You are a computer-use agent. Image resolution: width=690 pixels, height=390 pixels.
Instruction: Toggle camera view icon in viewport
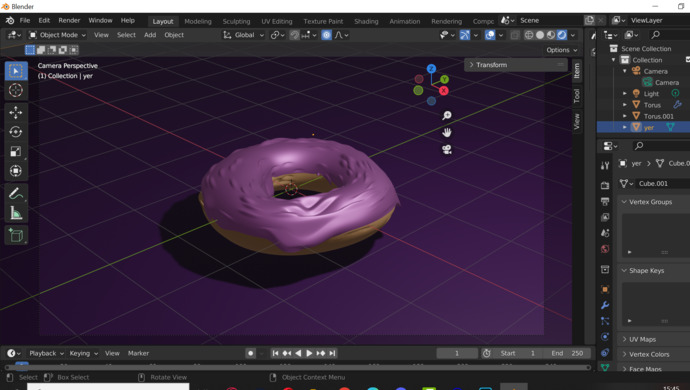(x=447, y=150)
